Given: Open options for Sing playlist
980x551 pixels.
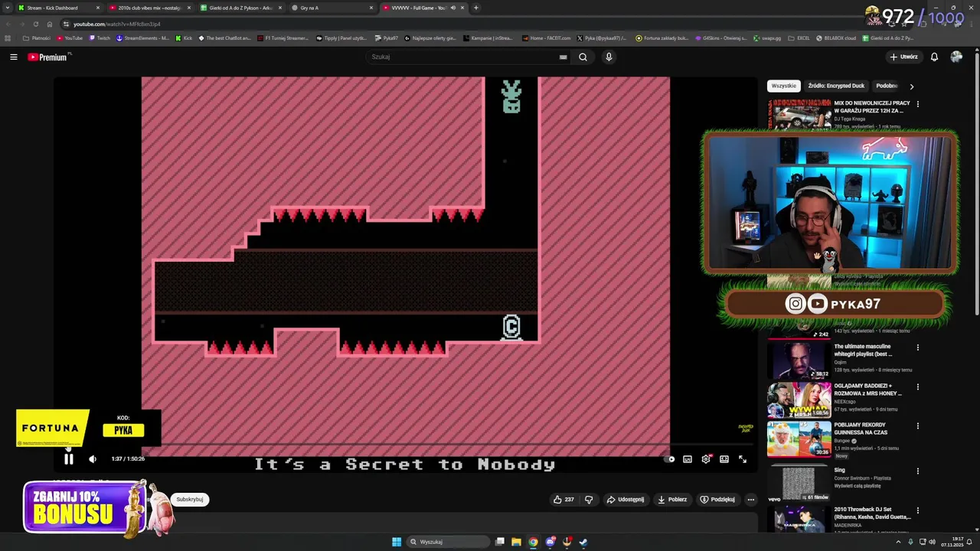Looking at the screenshot, I should point(918,471).
